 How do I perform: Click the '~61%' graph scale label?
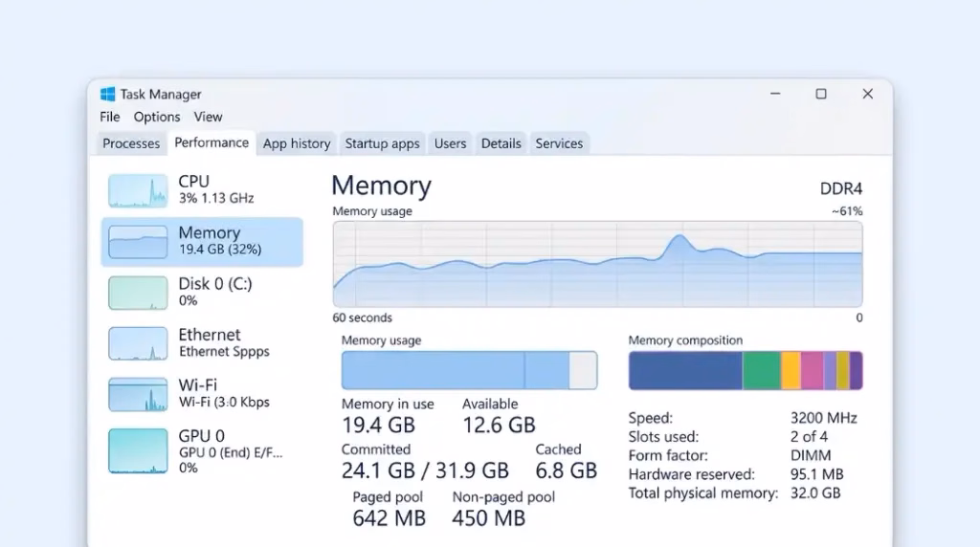pos(847,211)
